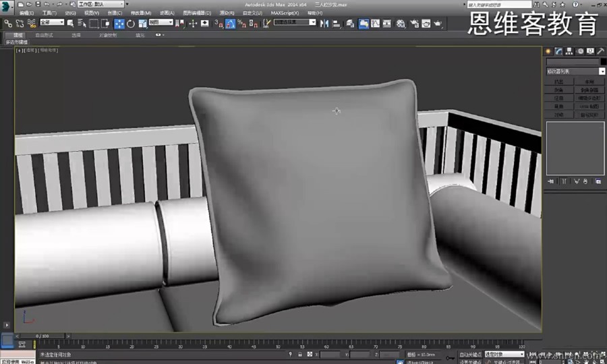Viewport: 607px width, 364px height.
Task: Switch to the Modify panel tab
Action: [558, 51]
